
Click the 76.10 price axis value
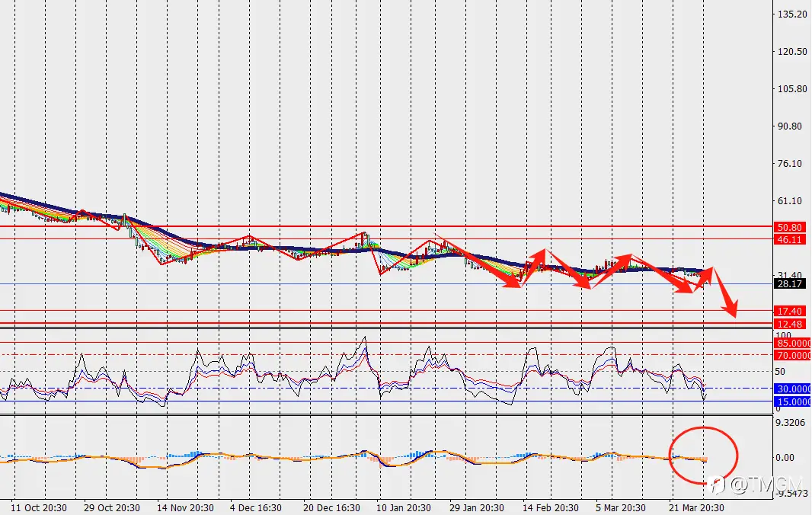(790, 163)
